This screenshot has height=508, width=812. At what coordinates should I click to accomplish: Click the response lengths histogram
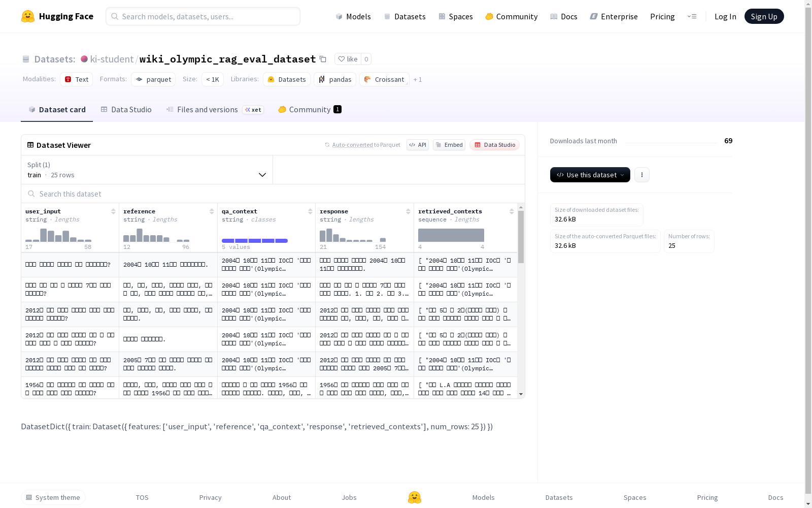353,235
